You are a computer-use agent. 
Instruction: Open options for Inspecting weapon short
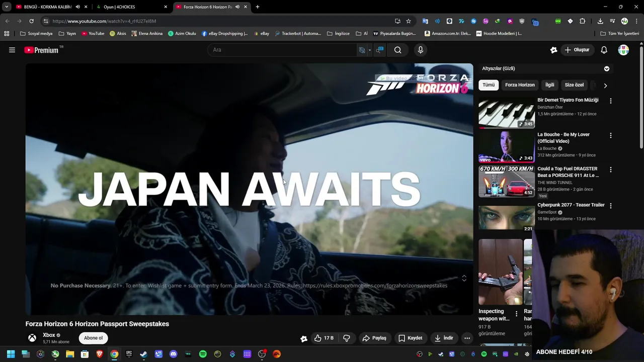(516, 314)
